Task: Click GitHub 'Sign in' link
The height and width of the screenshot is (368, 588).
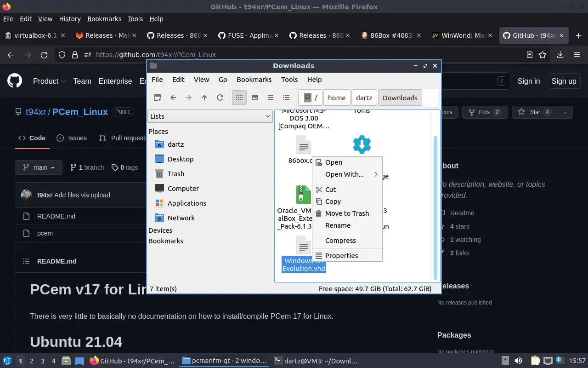Action: [529, 81]
